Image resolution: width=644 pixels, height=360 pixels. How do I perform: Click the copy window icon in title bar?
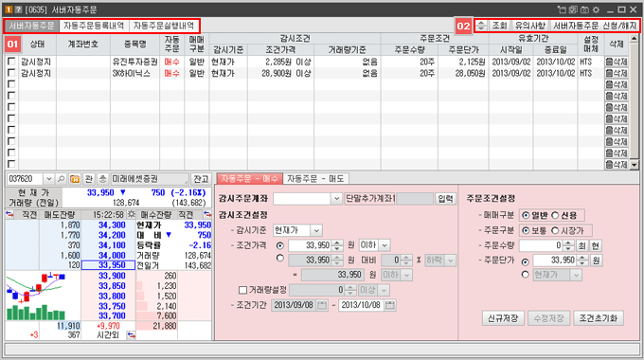[573, 9]
